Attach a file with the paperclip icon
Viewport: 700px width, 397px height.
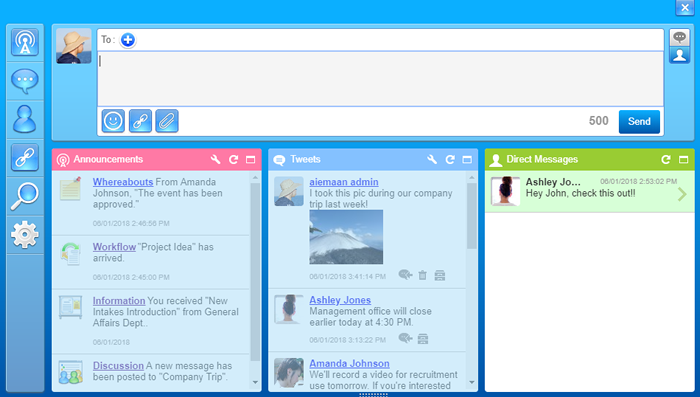167,121
